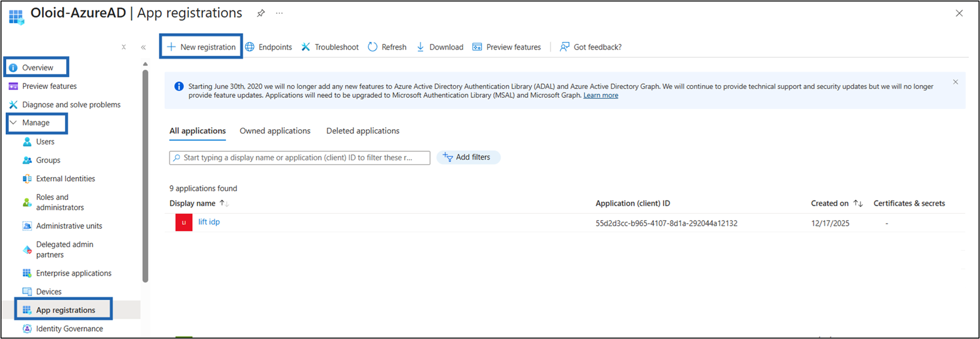980x339 pixels.
Task: Open Devices in the sidebar
Action: (49, 292)
